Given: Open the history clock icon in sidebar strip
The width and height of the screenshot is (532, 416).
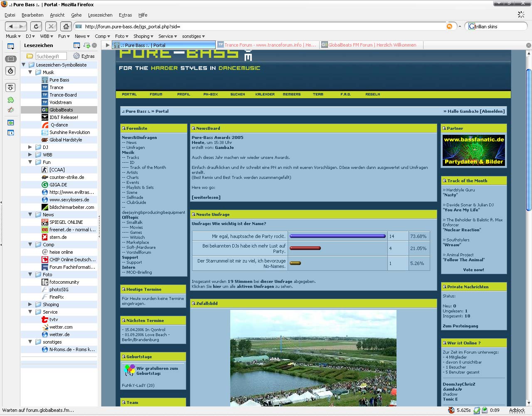Looking at the screenshot, I should 11,71.
